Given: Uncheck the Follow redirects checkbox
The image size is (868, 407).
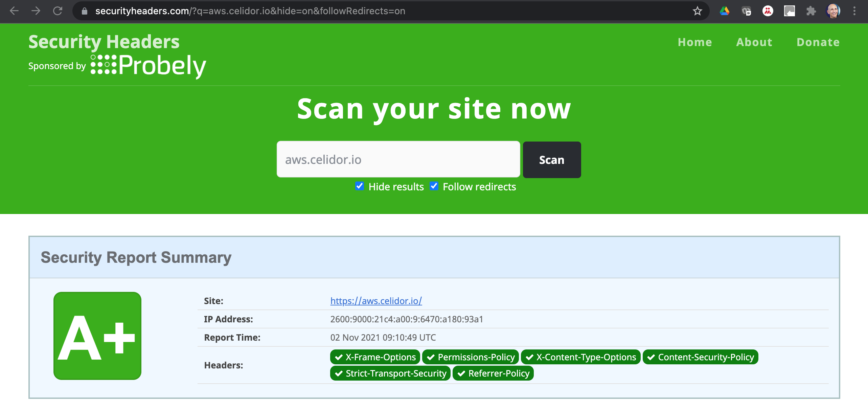Looking at the screenshot, I should coord(434,186).
